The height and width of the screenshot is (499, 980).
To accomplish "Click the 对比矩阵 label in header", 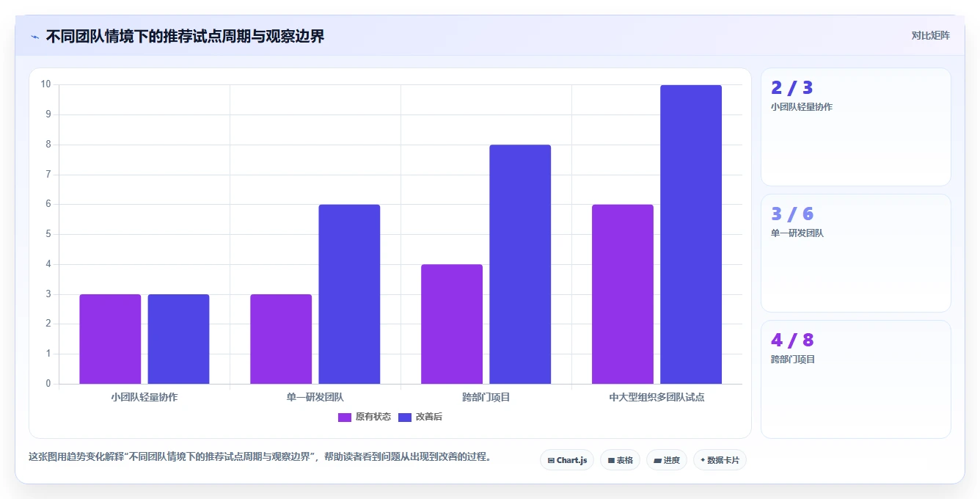I will tap(930, 36).
